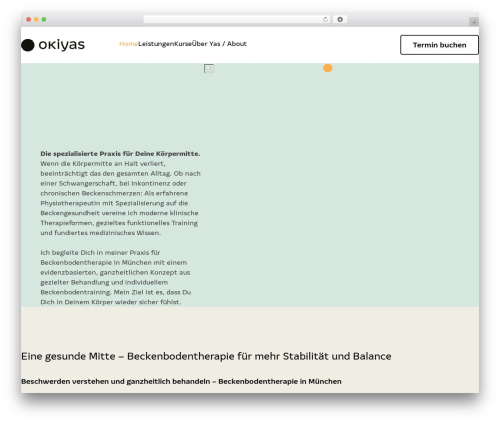
Task: Open a new tab with plus button
Action: click(474, 22)
